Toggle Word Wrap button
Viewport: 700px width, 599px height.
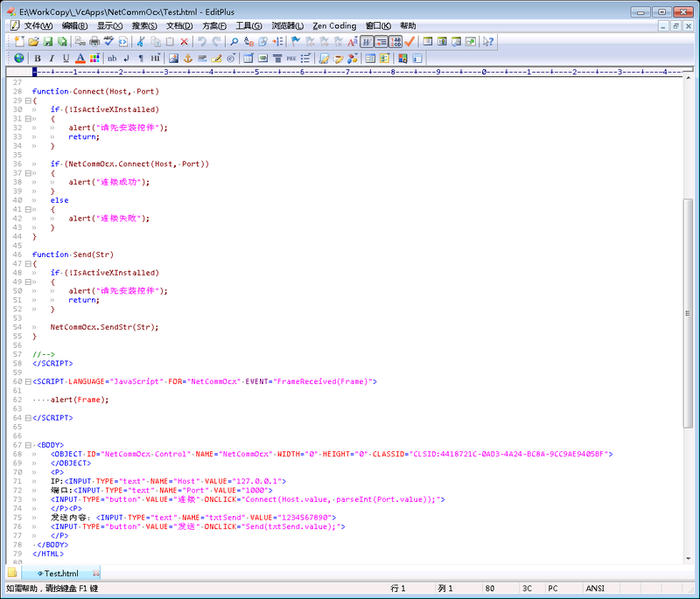367,42
